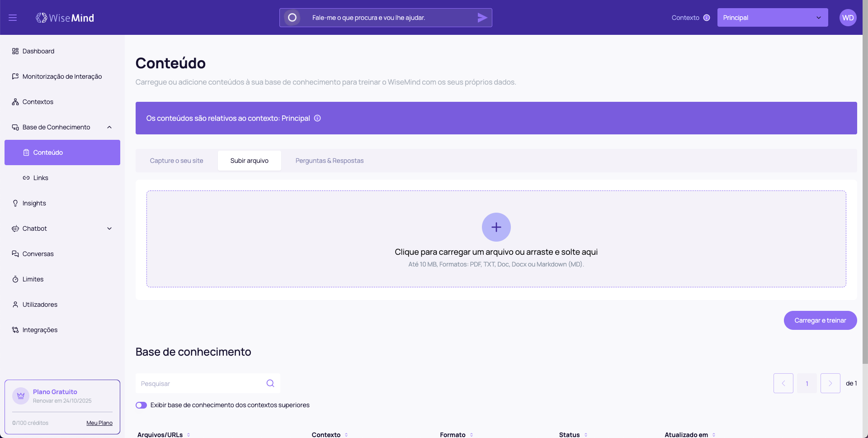
Task: Toggle display of higher context knowledge base
Action: coord(141,405)
